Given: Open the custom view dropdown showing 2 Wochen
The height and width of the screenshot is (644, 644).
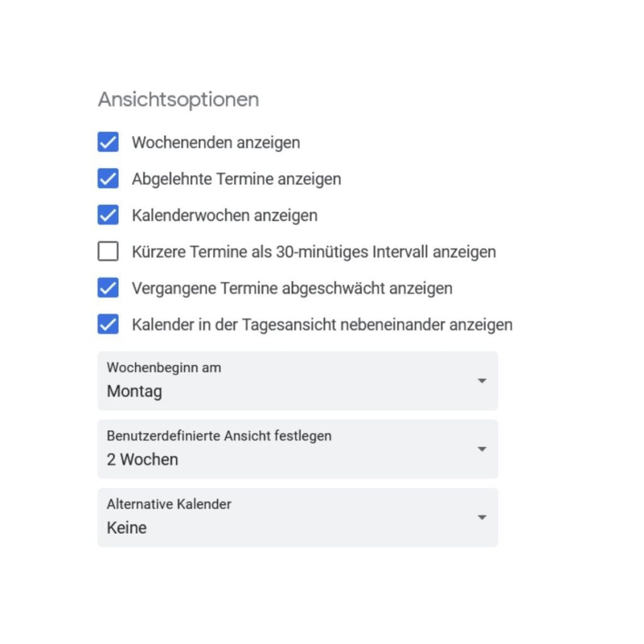Looking at the screenshot, I should pyautogui.click(x=297, y=449).
